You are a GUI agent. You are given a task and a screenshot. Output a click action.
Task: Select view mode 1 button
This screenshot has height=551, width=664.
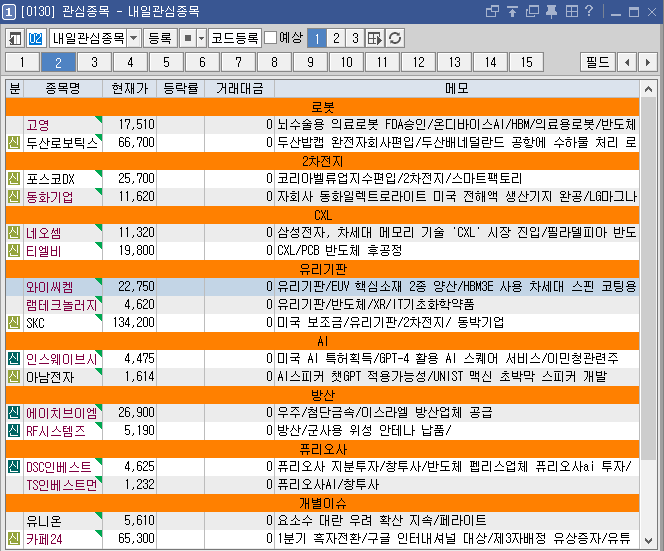click(x=317, y=39)
